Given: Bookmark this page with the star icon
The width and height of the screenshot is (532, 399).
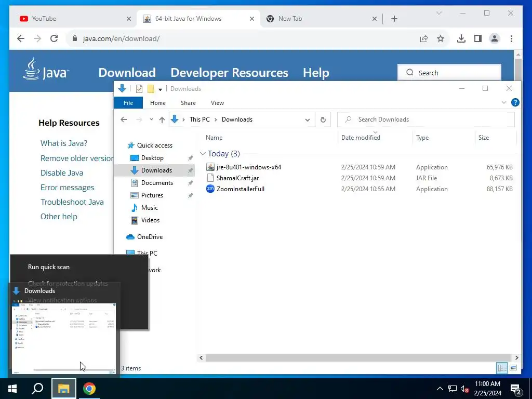Looking at the screenshot, I should point(441,38).
